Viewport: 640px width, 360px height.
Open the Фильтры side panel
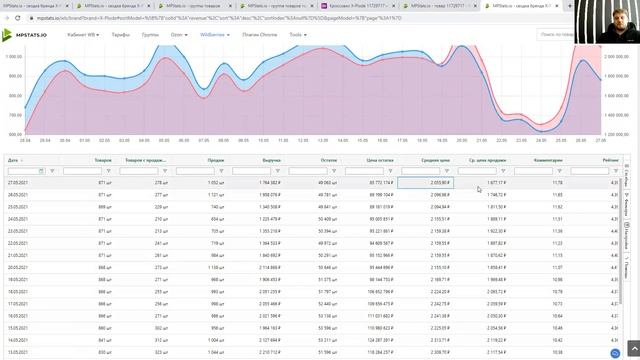click(x=627, y=205)
